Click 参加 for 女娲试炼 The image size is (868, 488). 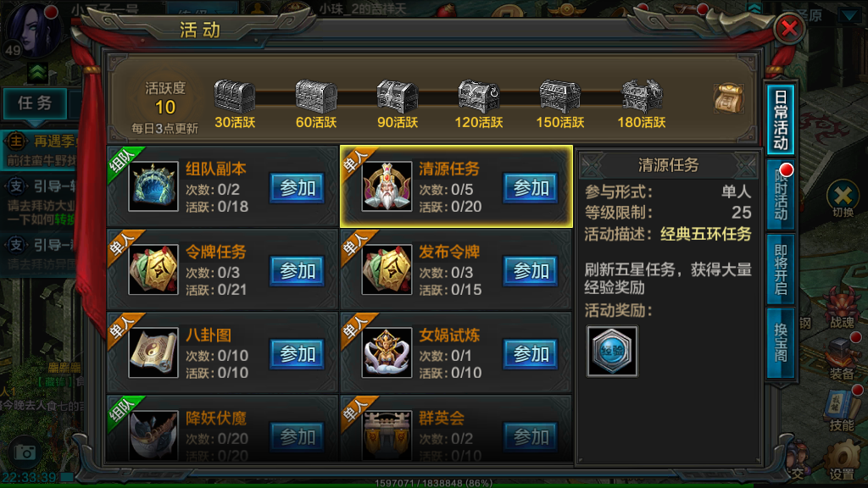pos(531,354)
